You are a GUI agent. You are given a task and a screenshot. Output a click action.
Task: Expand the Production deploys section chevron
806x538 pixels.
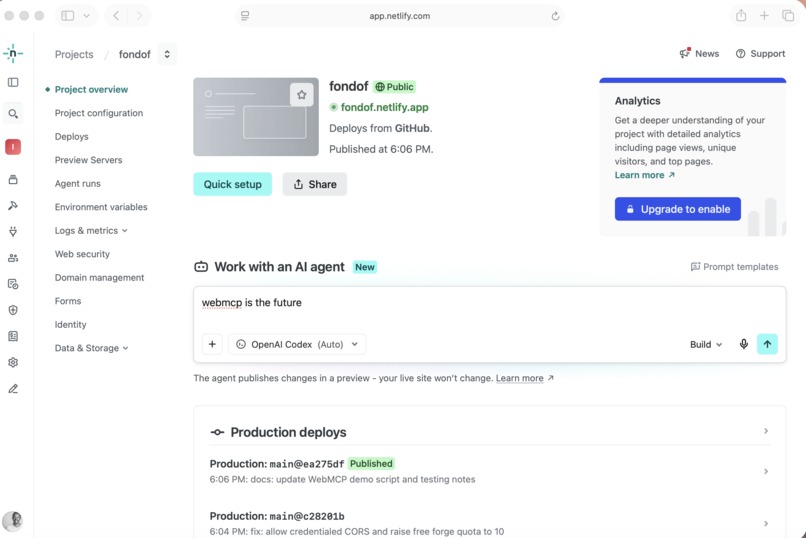(x=766, y=431)
